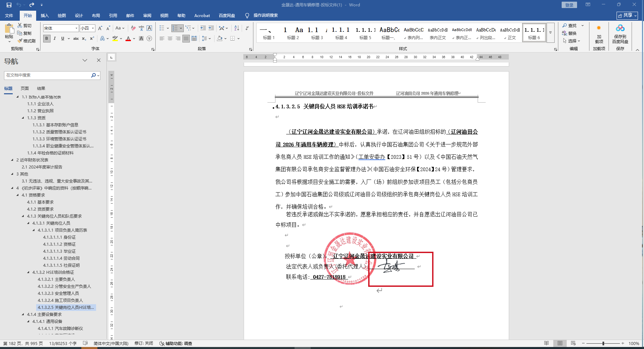
Task: Click the Enclose Characters circle icon
Action: pos(149,38)
